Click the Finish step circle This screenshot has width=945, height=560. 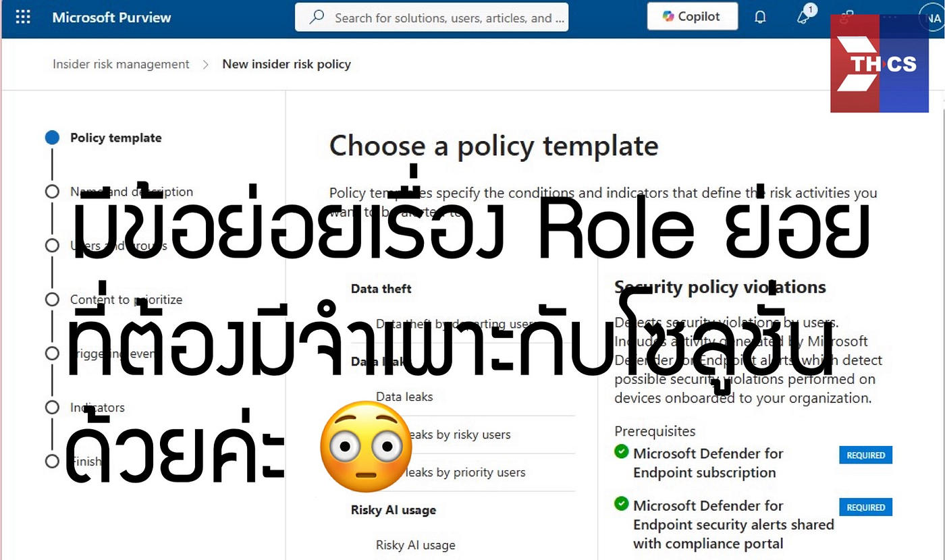coord(53,461)
